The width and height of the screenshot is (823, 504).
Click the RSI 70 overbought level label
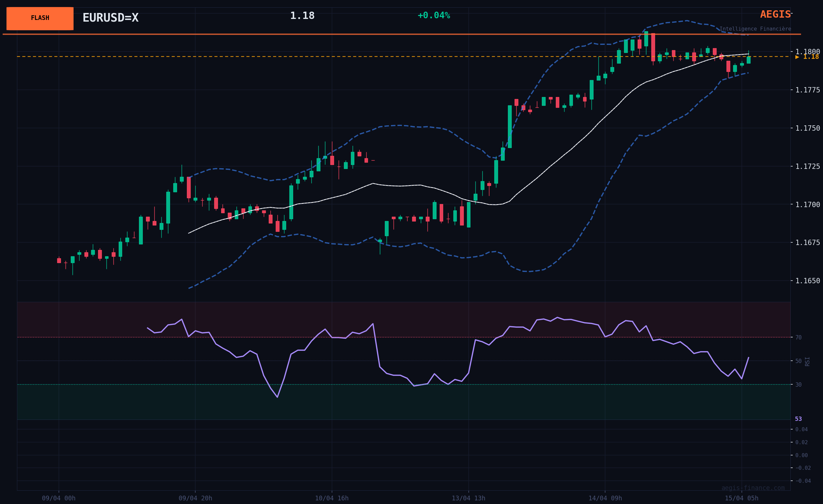click(x=798, y=337)
